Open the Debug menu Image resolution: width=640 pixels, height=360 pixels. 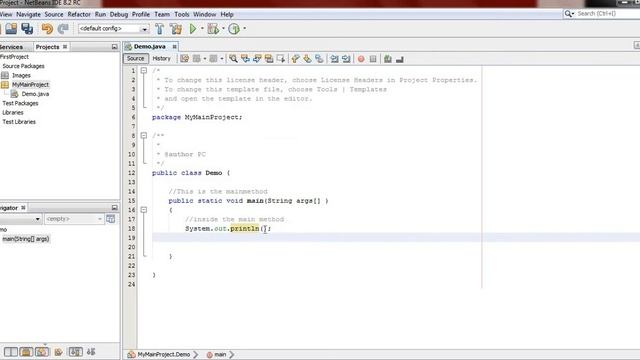[119, 14]
